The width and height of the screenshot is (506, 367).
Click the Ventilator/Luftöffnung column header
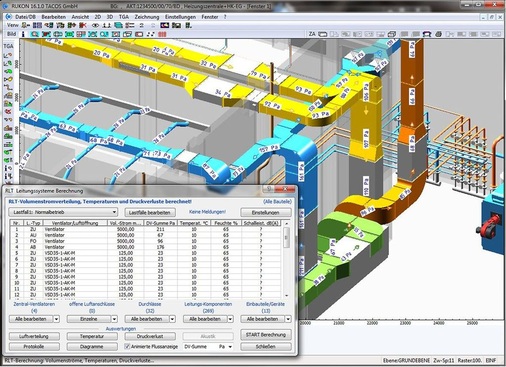pyautogui.click(x=75, y=223)
